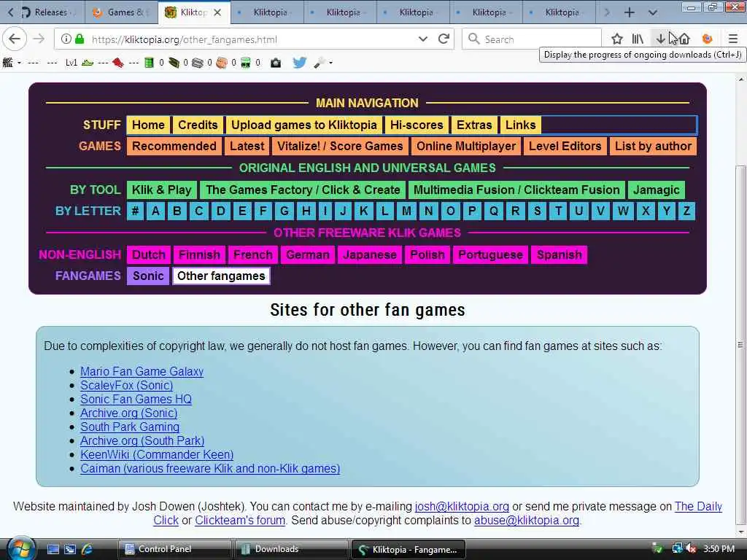
Task: Open the Library icon in the toolbar
Action: coord(638,39)
